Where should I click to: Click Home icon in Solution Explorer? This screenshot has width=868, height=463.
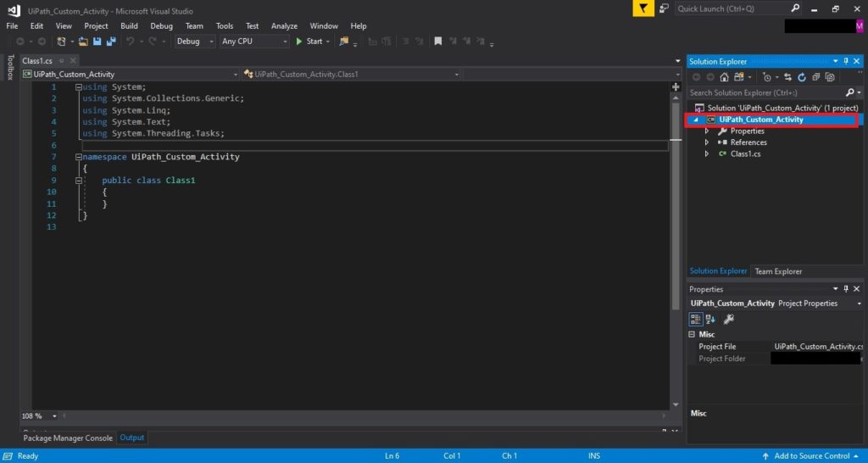tap(724, 77)
